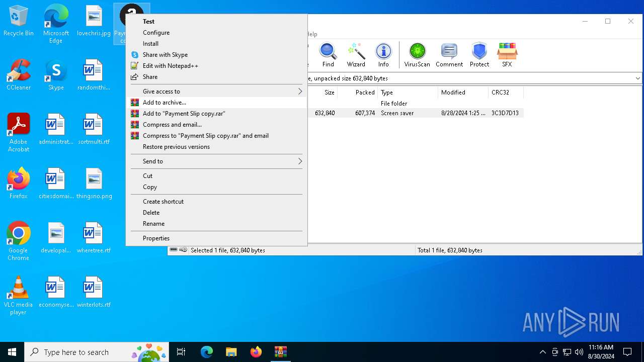Choose Test from the context menu
Image resolution: width=644 pixels, height=362 pixels.
pos(216,22)
